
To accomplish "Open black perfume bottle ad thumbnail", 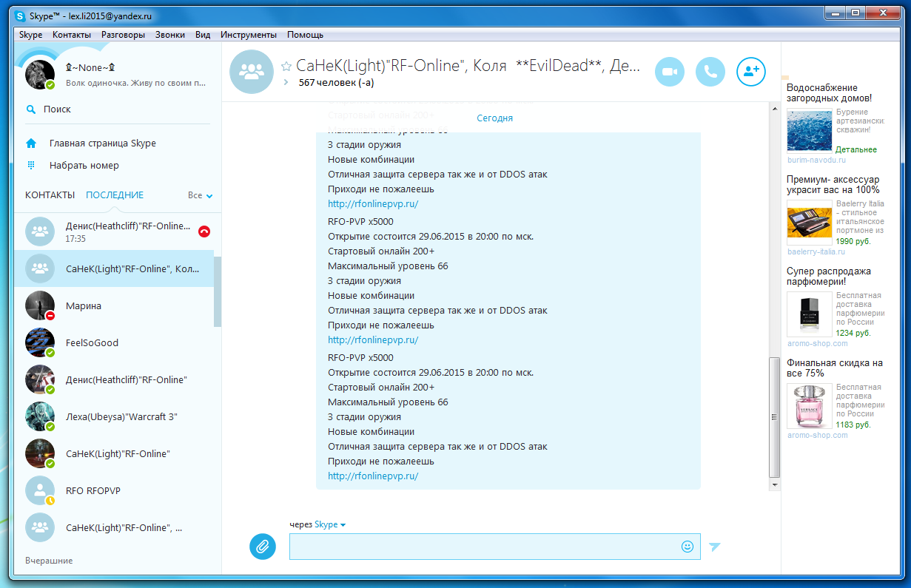I will 810,314.
